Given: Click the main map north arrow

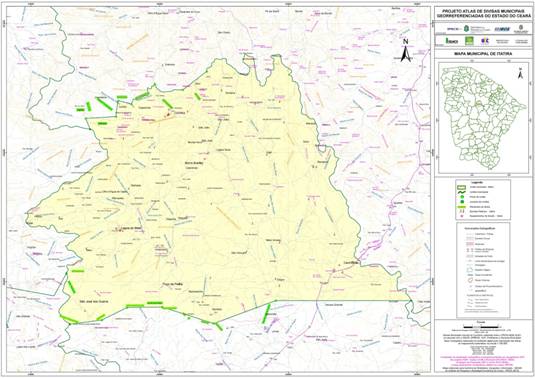Looking at the screenshot, I should click(405, 50).
